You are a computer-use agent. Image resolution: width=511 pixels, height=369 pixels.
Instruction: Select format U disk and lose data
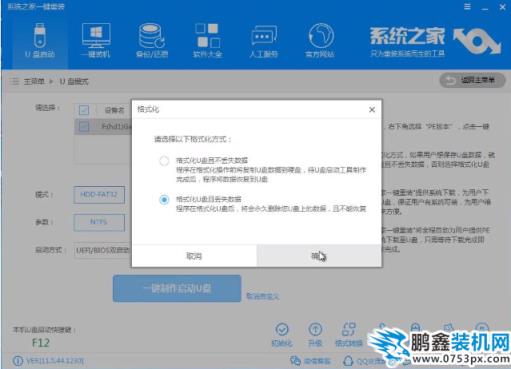click(164, 200)
